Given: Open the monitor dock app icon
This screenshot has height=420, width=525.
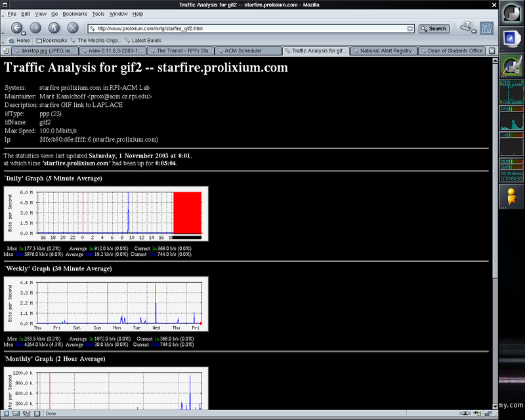Looking at the screenshot, I should coord(511,39).
